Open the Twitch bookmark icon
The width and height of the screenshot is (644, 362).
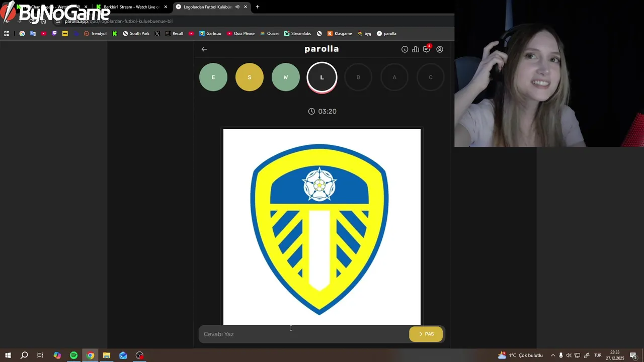[54, 34]
